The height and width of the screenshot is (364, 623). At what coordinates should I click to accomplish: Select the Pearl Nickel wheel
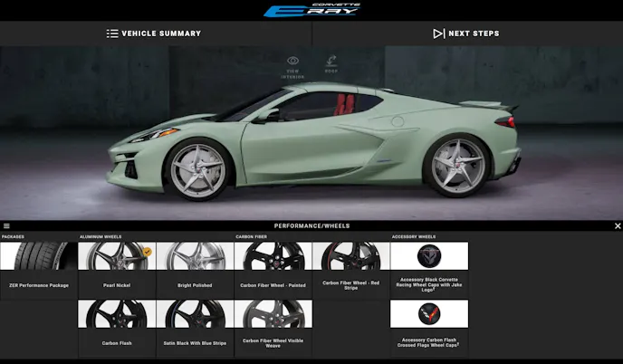pyautogui.click(x=116, y=257)
